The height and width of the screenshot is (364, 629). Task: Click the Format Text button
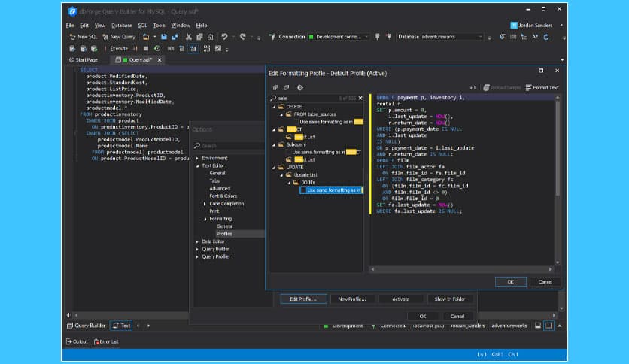point(542,87)
